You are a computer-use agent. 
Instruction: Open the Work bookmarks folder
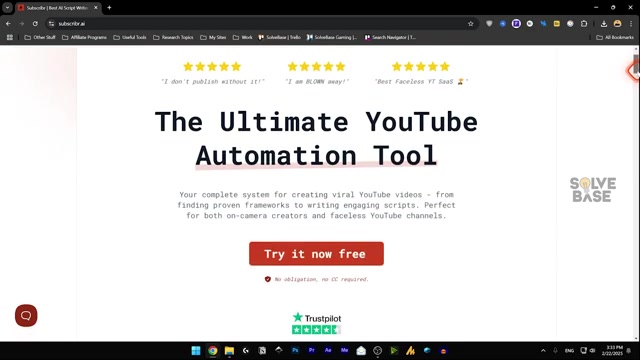242,37
